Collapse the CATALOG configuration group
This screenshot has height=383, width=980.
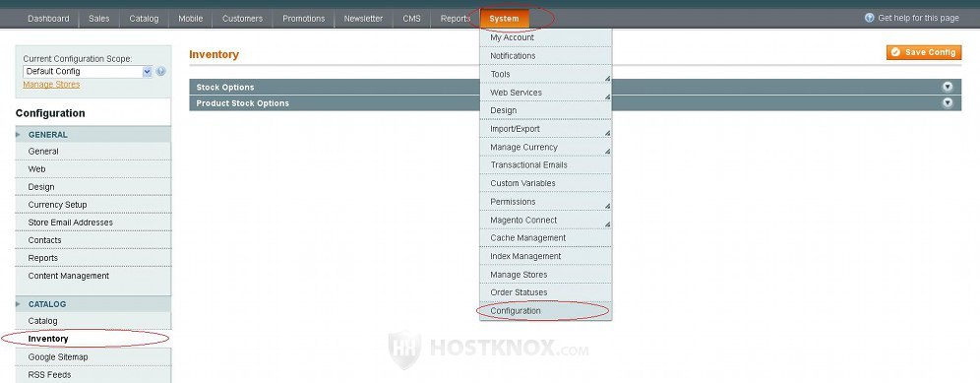point(93,304)
